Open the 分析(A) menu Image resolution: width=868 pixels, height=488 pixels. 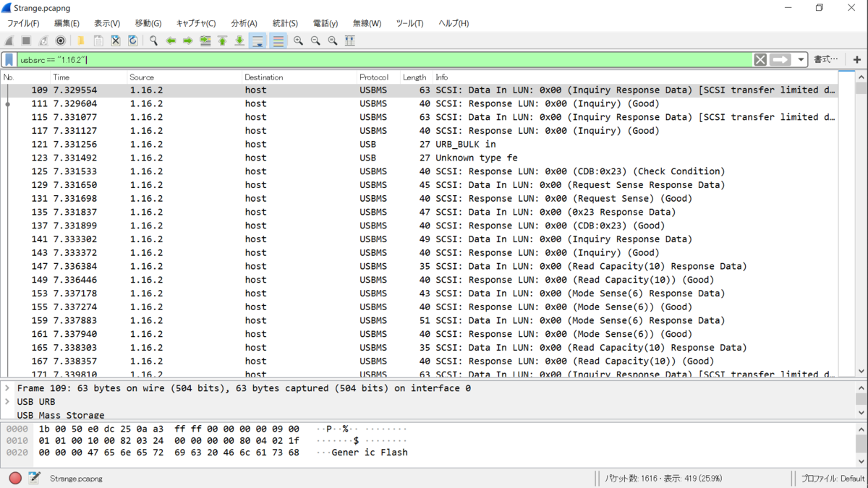(x=244, y=23)
